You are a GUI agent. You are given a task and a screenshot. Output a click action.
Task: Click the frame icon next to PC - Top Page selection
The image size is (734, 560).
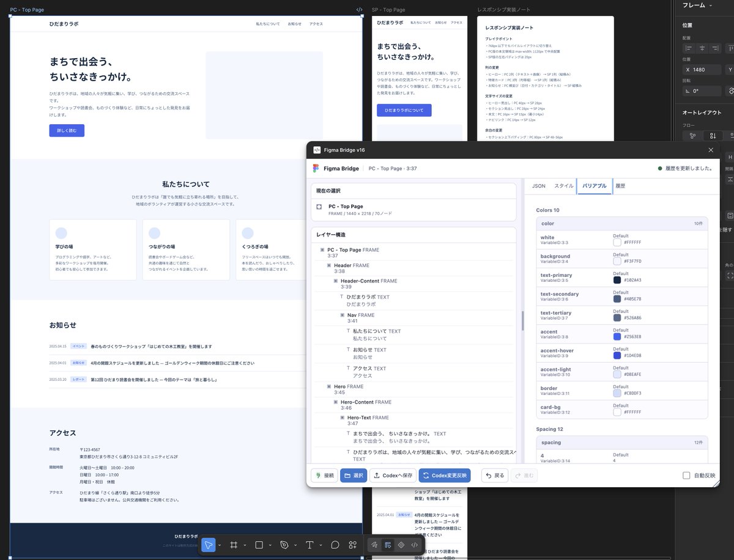point(319,207)
